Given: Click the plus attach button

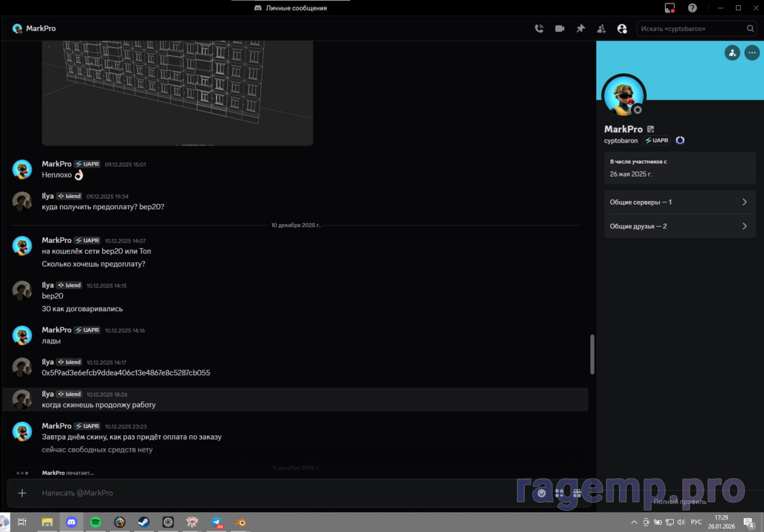Looking at the screenshot, I should 22,493.
